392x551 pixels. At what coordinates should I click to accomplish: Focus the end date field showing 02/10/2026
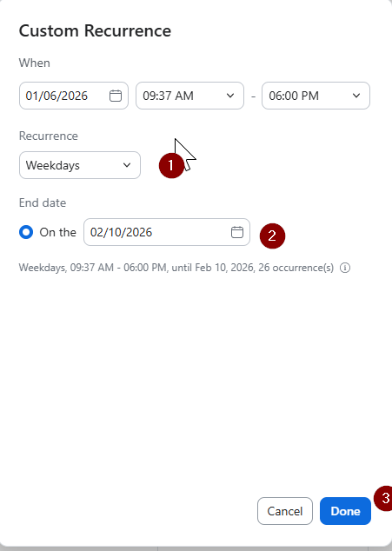pyautogui.click(x=167, y=232)
